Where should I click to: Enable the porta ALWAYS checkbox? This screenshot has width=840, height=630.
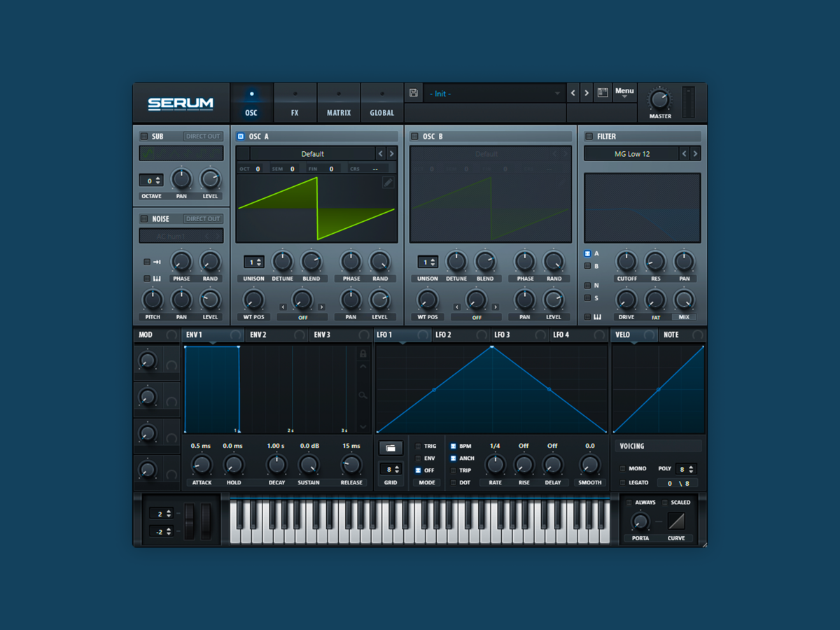[629, 503]
